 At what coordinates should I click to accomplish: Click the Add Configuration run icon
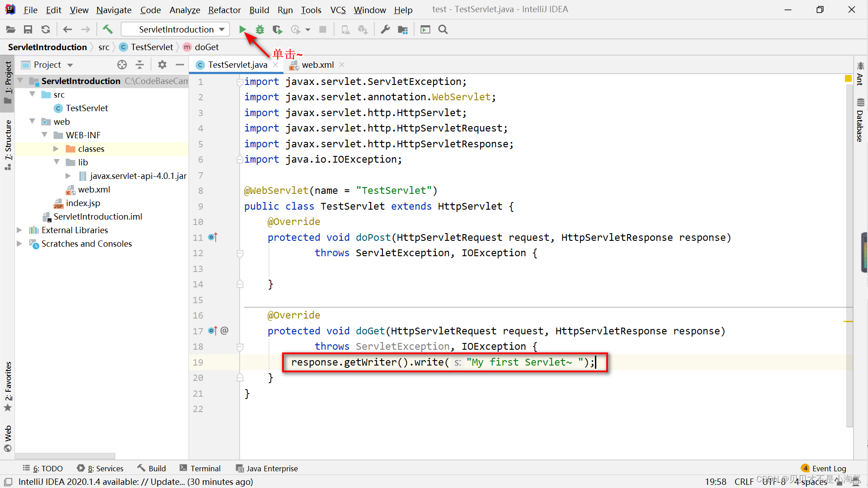[x=242, y=28]
